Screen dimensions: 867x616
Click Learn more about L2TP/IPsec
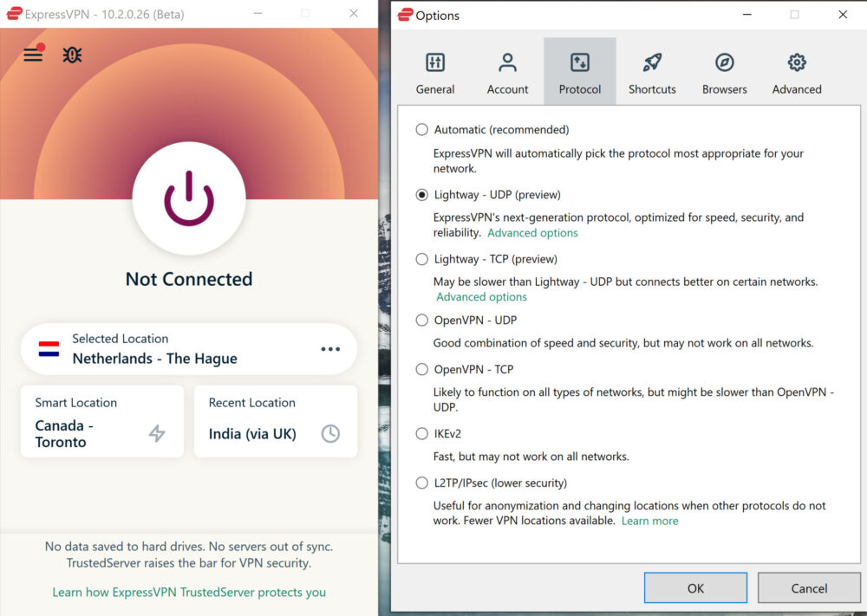pyautogui.click(x=649, y=521)
